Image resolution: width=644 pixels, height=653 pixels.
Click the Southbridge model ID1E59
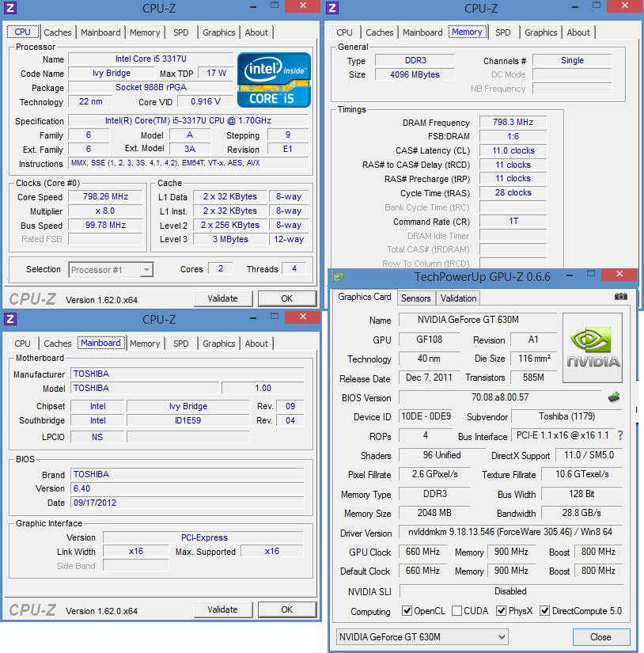click(188, 420)
